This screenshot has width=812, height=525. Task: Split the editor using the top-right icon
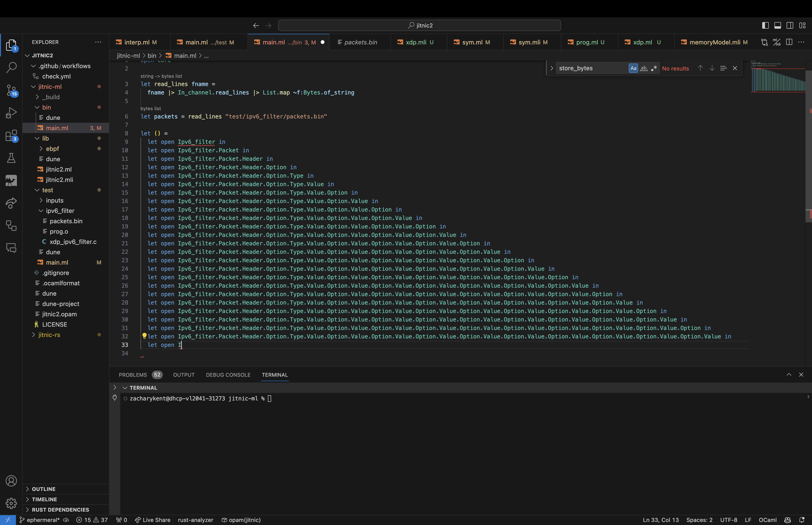coord(789,42)
